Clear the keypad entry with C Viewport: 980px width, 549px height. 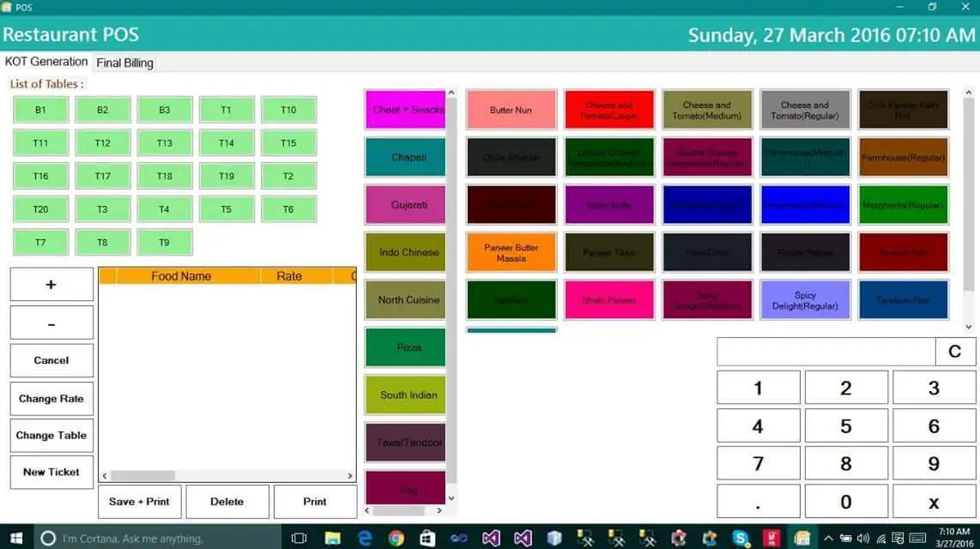click(955, 352)
